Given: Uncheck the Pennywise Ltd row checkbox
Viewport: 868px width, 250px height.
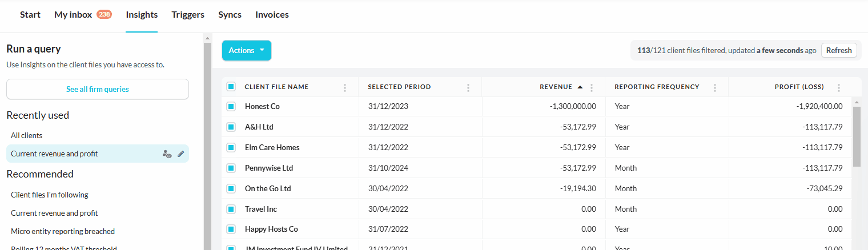Looking at the screenshot, I should [x=231, y=168].
